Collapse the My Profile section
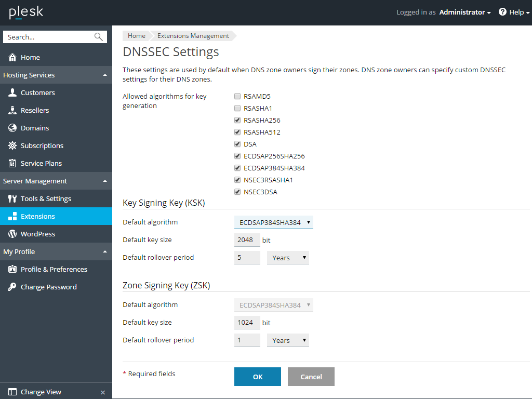This screenshot has height=399, width=532. (105, 251)
